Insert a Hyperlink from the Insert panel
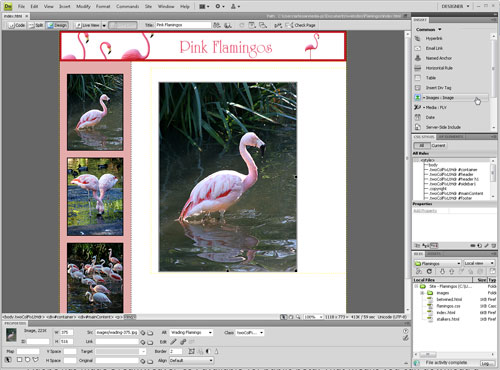The width and height of the screenshot is (500, 370). click(x=433, y=39)
